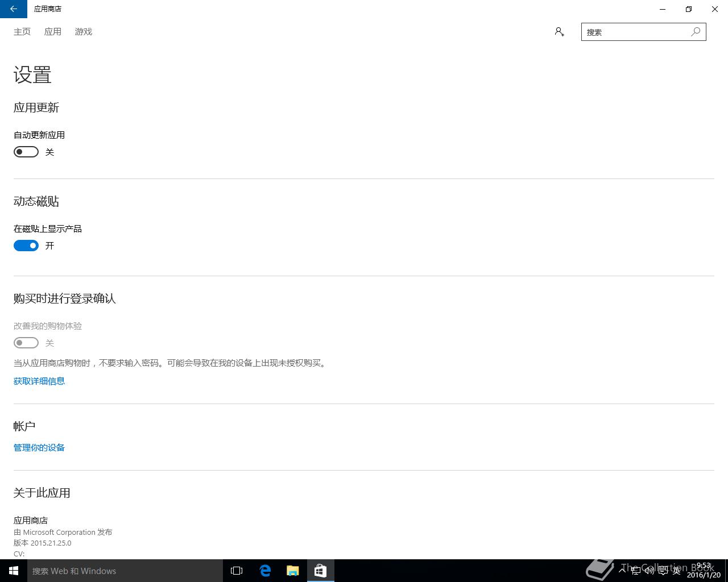Viewport: 728px width, 582px height.
Task: Click the 关于此应用 section heading
Action: coord(42,493)
